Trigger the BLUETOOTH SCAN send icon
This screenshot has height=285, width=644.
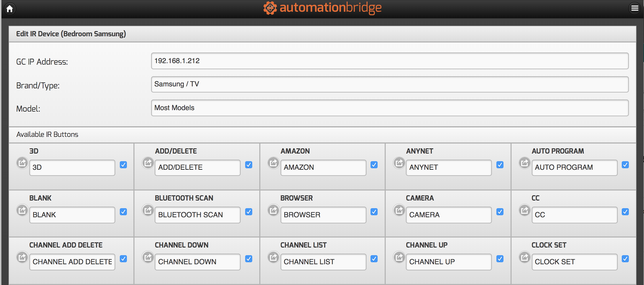[148, 210]
